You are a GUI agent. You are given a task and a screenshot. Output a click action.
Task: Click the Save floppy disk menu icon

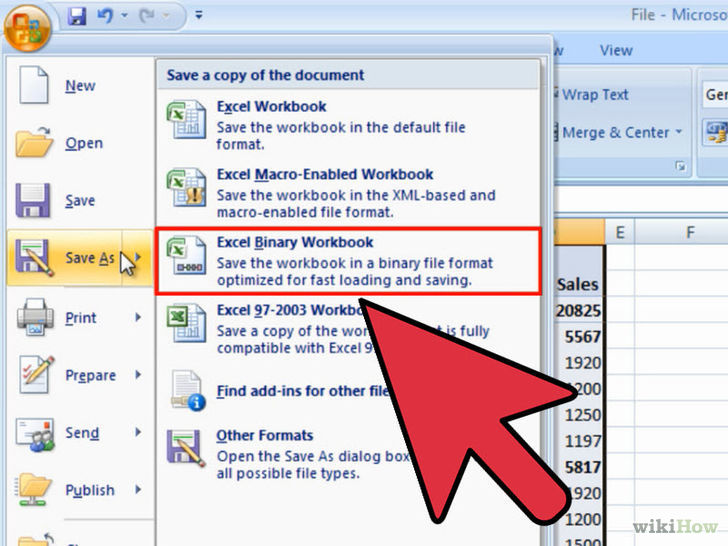(32, 200)
